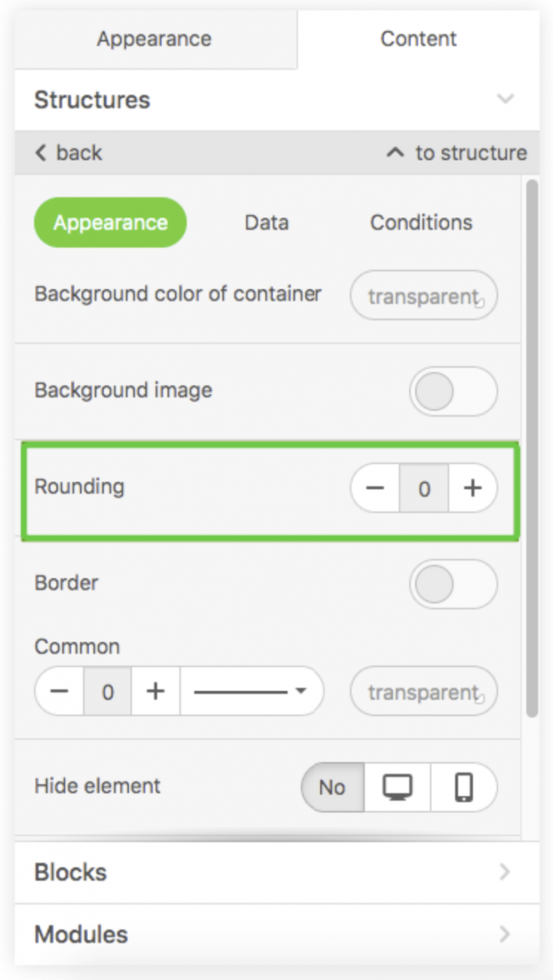Select No for Hide element
The height and width of the screenshot is (980, 553).
coord(332,787)
